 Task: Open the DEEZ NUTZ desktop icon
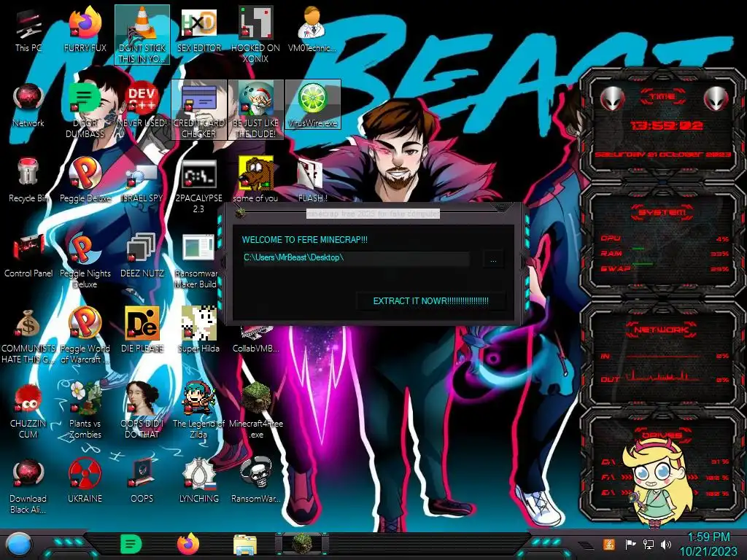click(142, 255)
